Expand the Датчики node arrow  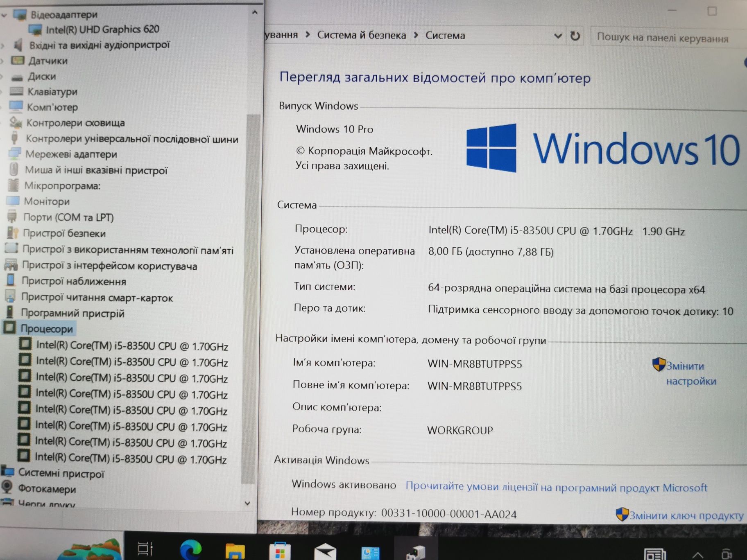click(2, 61)
